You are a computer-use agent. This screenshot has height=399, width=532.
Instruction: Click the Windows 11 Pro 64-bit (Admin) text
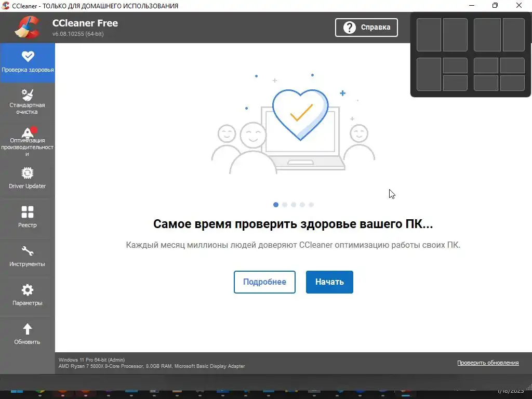click(91, 360)
